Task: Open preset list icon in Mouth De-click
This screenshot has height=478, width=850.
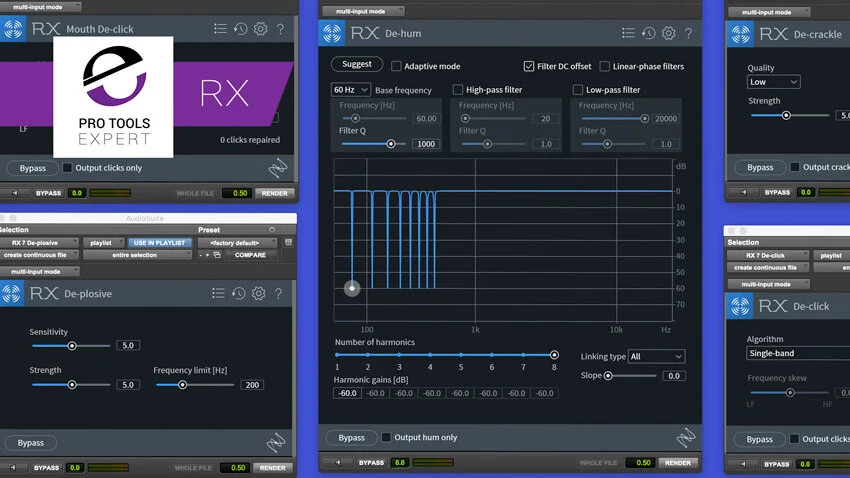Action: coord(220,29)
